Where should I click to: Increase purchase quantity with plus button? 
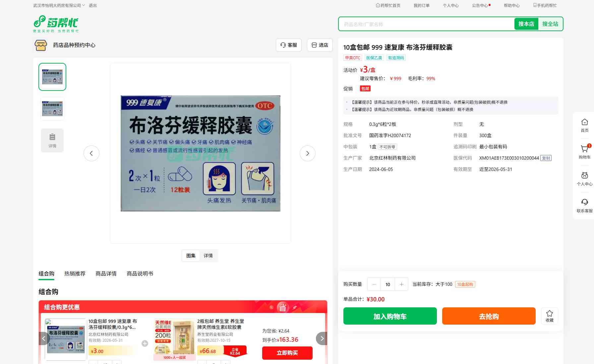pos(401,284)
